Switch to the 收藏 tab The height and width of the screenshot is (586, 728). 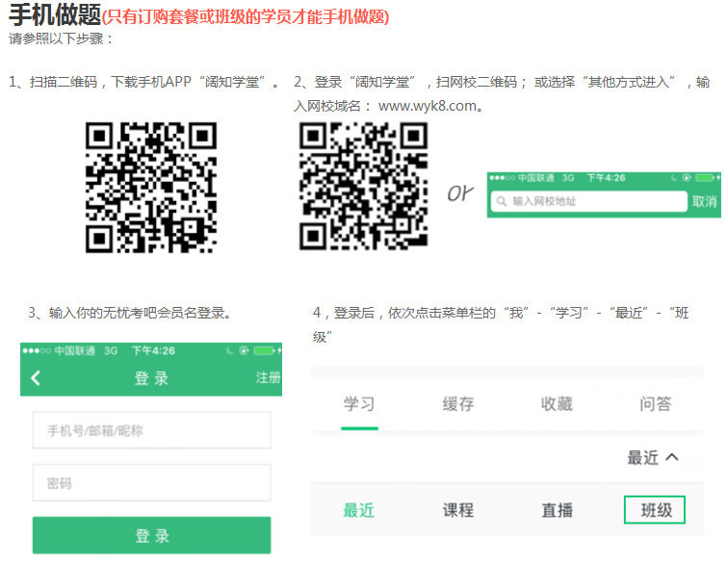tap(557, 404)
